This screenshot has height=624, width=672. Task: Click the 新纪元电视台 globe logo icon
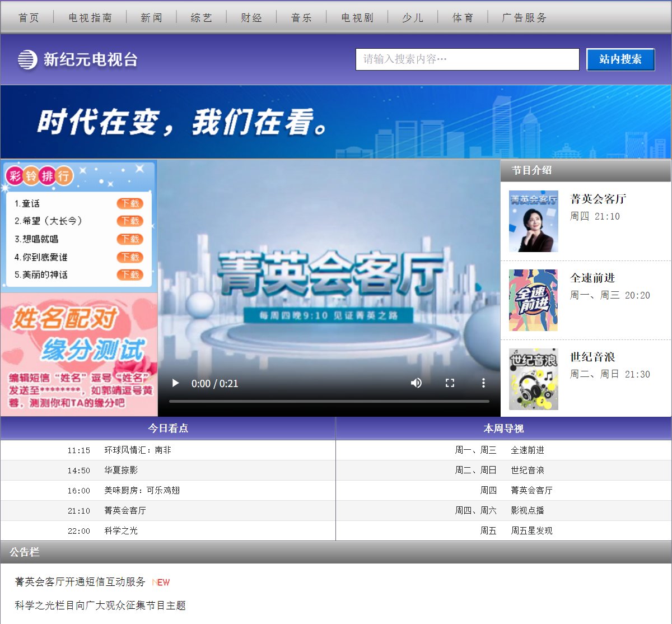(27, 59)
